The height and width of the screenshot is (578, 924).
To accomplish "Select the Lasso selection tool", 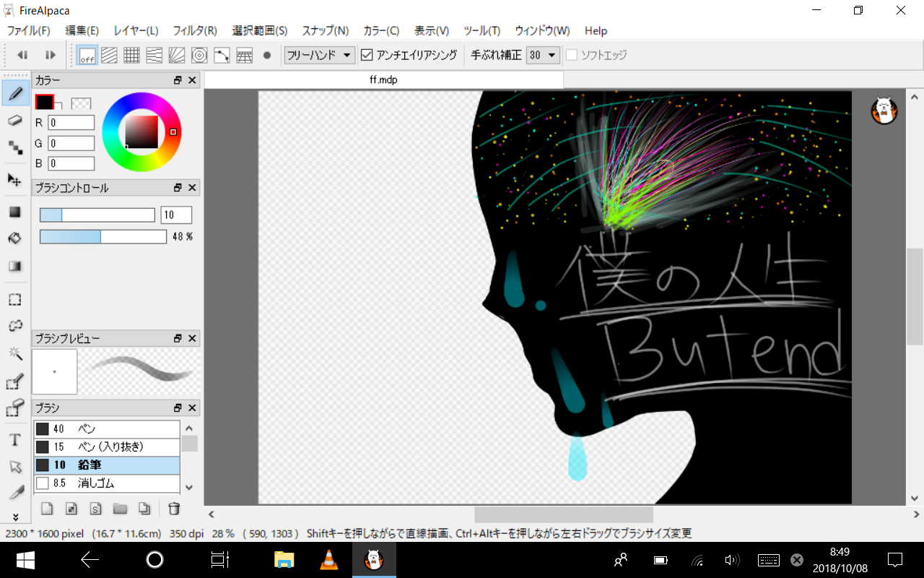I will 15,326.
